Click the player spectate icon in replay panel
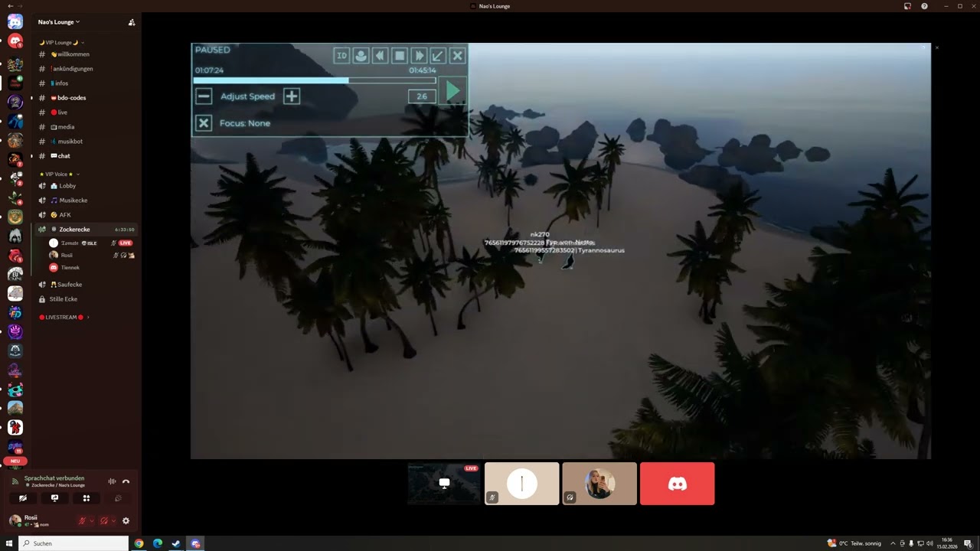Image resolution: width=980 pixels, height=551 pixels. point(361,56)
